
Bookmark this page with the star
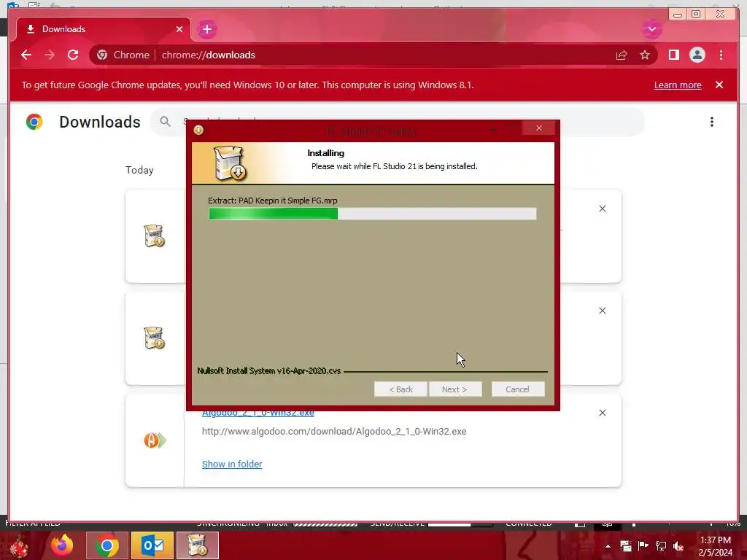click(x=645, y=55)
